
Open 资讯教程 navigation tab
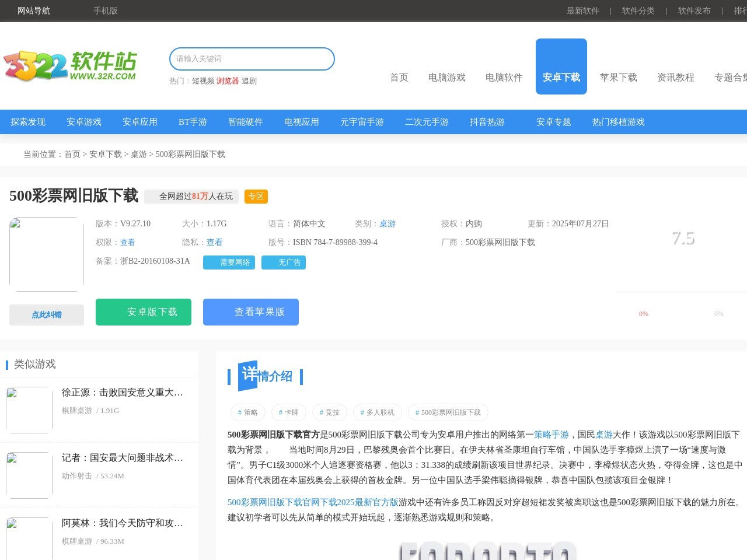[x=676, y=78]
